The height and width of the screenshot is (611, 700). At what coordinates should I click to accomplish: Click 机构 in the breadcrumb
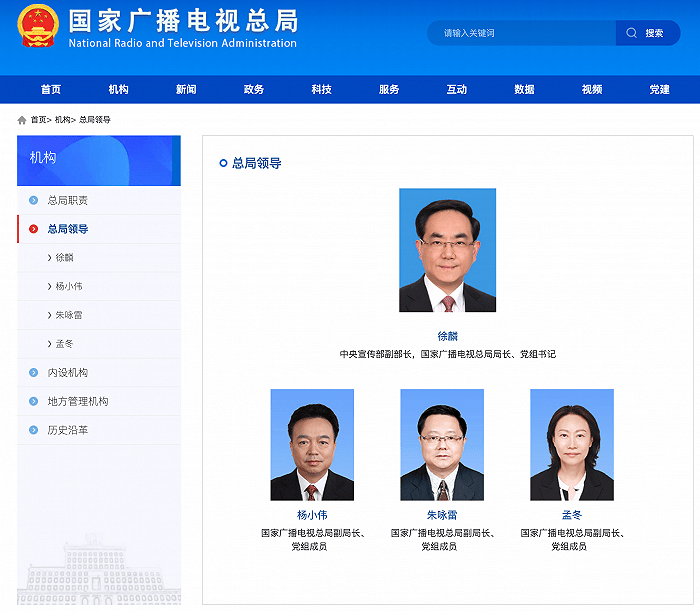click(62, 120)
